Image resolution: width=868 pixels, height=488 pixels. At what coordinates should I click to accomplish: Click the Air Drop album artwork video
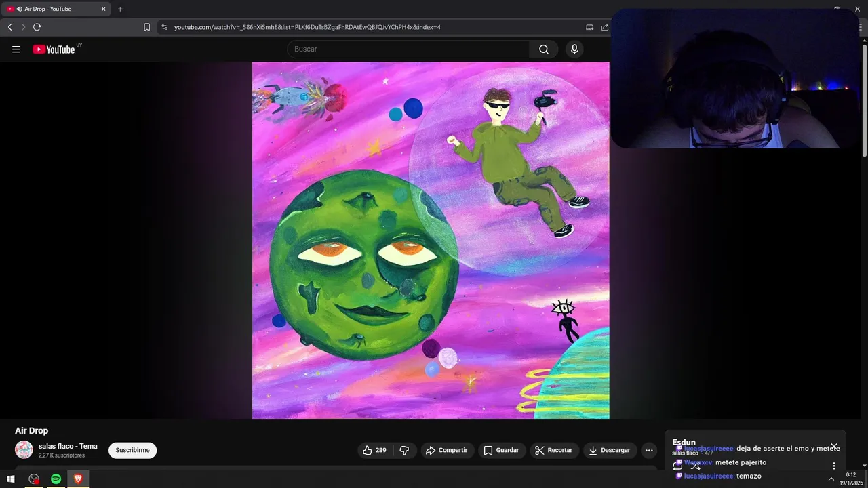pyautogui.click(x=431, y=240)
